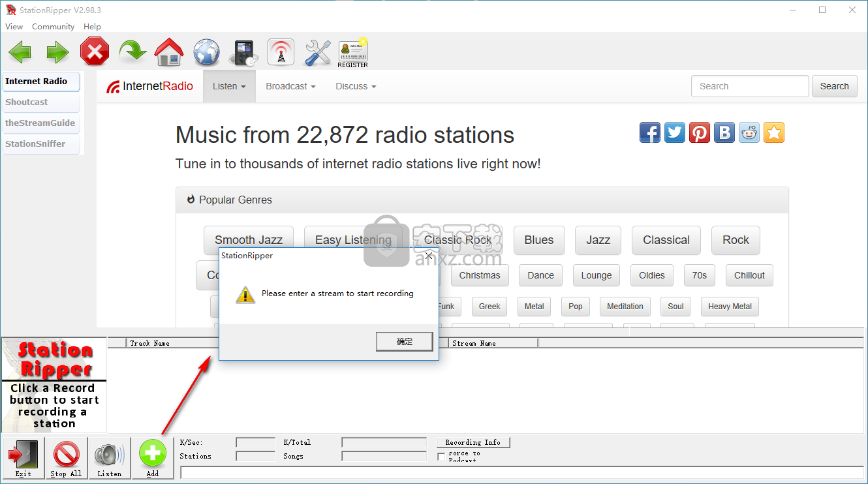The image size is (868, 484).
Task: Go forward with the green right arrow
Action: 57,52
